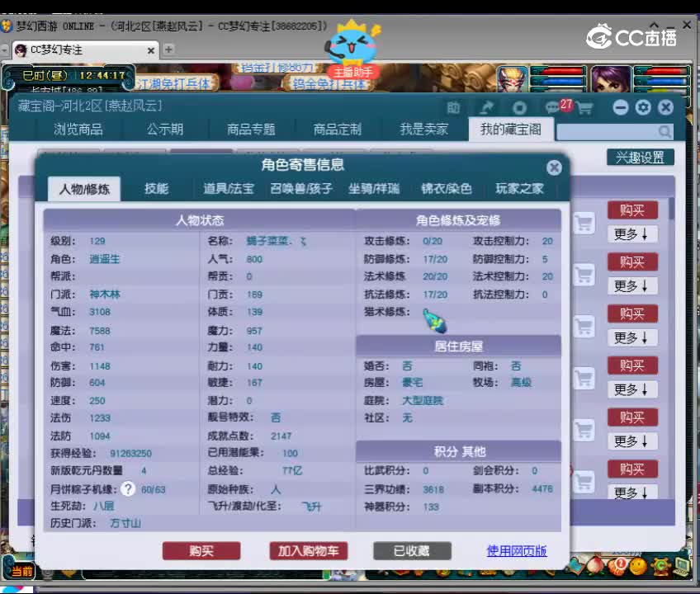Open the 商品专题 tab
Viewport: 700px width, 594px height.
pos(251,130)
